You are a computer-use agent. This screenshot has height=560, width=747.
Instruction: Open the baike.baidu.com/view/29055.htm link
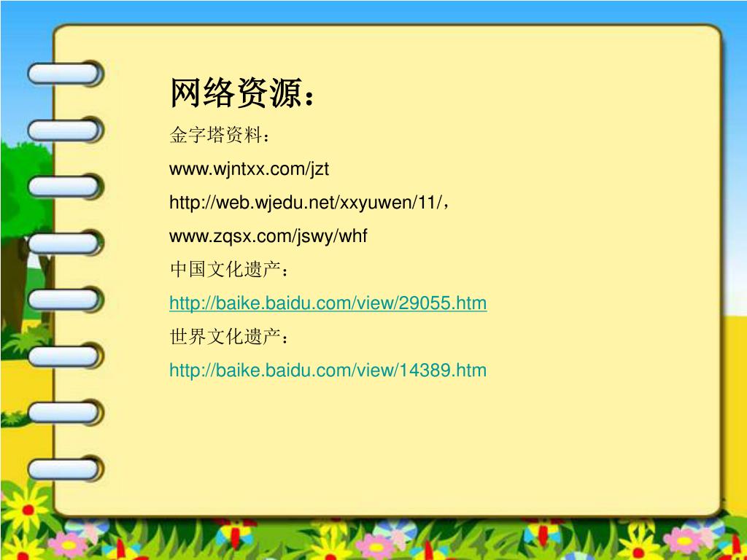click(328, 303)
